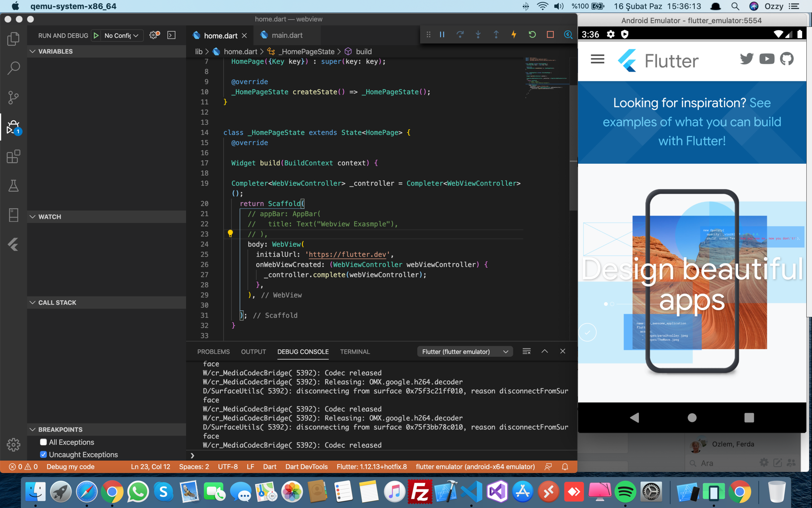Step out in the debug toolbar
Image resolution: width=812 pixels, height=508 pixels.
[x=496, y=35]
